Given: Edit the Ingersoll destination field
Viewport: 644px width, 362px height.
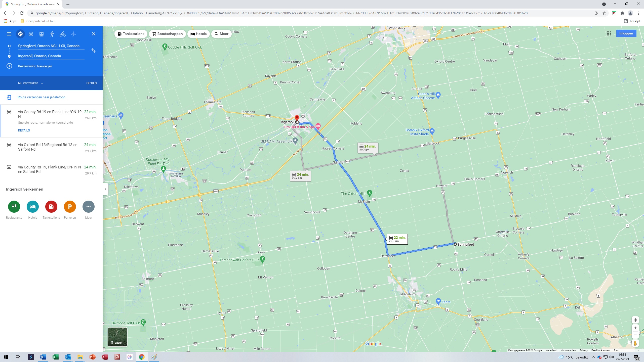Looking at the screenshot, I should [x=51, y=56].
